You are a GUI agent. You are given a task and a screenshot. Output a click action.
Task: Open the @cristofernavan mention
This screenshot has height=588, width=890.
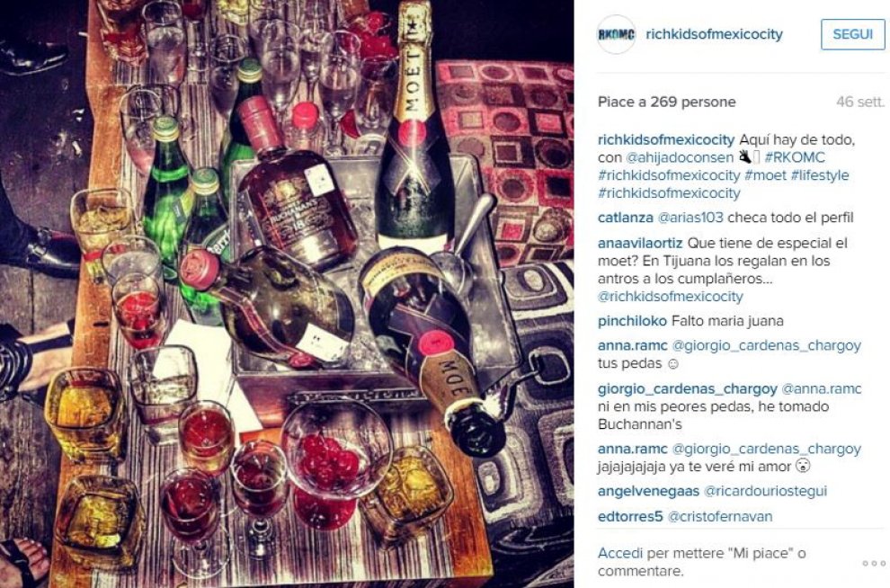pyautogui.click(x=720, y=516)
